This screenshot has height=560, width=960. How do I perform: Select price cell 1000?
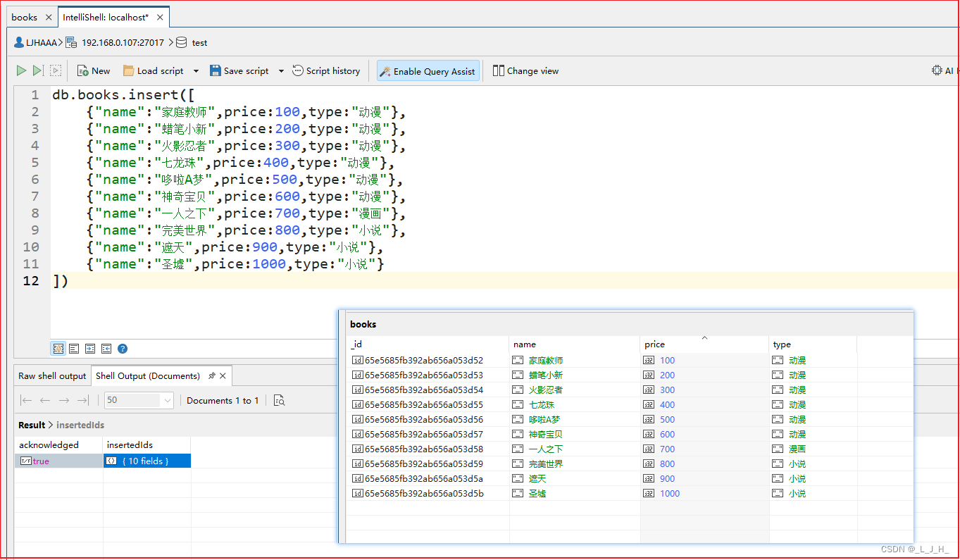[x=704, y=493]
